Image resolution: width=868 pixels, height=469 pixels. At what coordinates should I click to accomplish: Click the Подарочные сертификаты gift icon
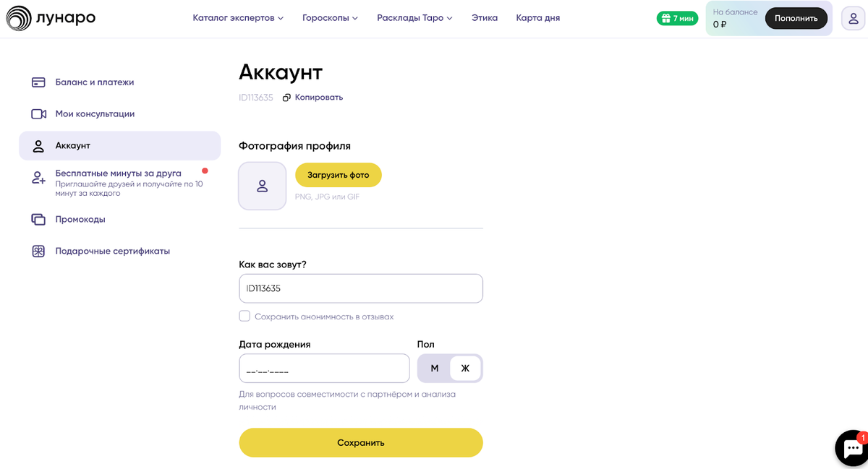coord(38,251)
